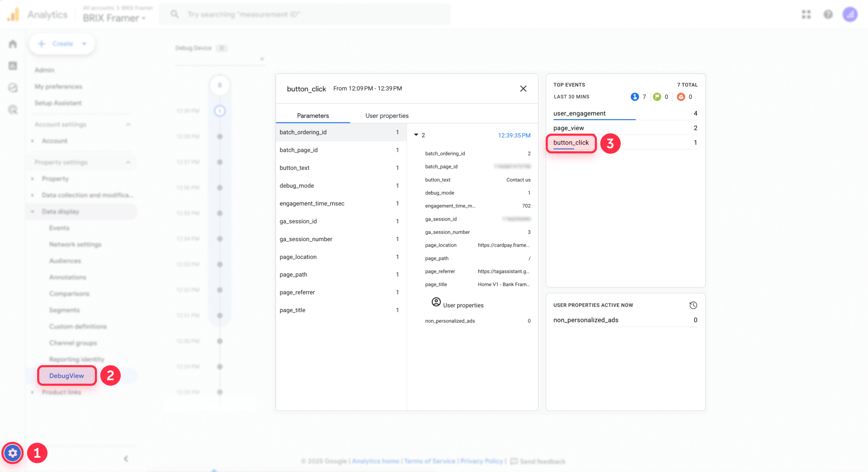Open the Explore icon in left rail
Viewport: 868px width, 472px height.
13,88
